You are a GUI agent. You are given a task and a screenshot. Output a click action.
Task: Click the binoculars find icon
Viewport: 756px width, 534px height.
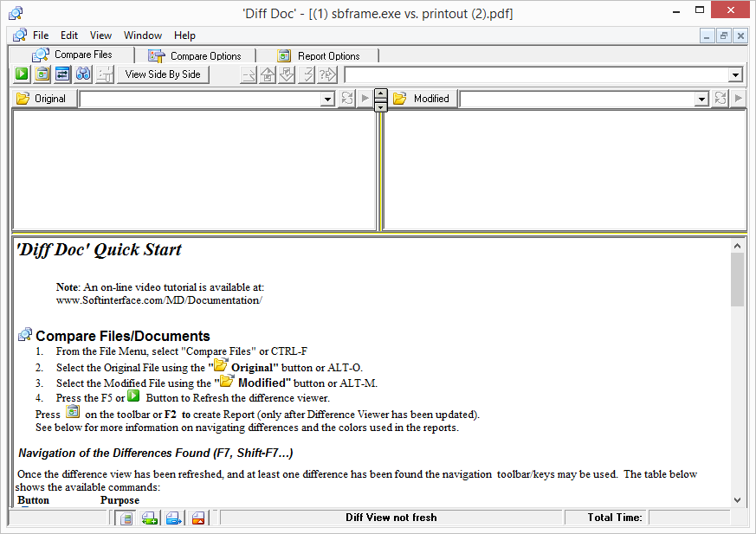click(x=83, y=74)
